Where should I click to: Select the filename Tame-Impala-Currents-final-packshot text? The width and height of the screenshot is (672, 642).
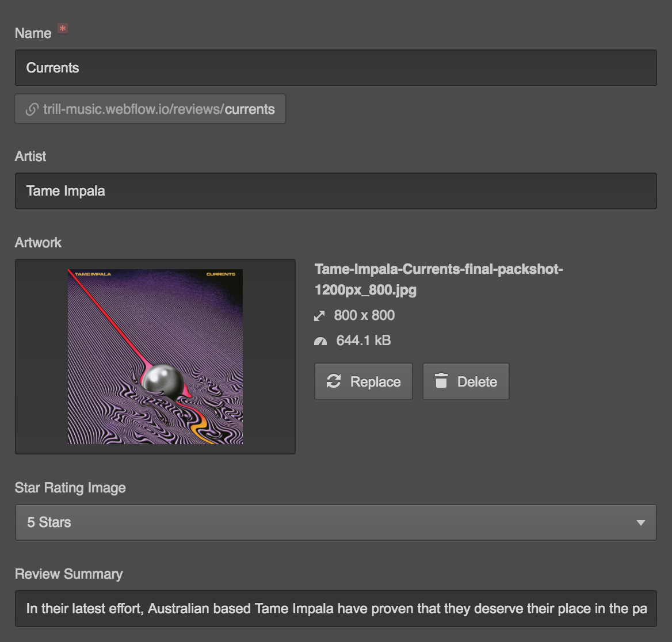pyautogui.click(x=439, y=269)
